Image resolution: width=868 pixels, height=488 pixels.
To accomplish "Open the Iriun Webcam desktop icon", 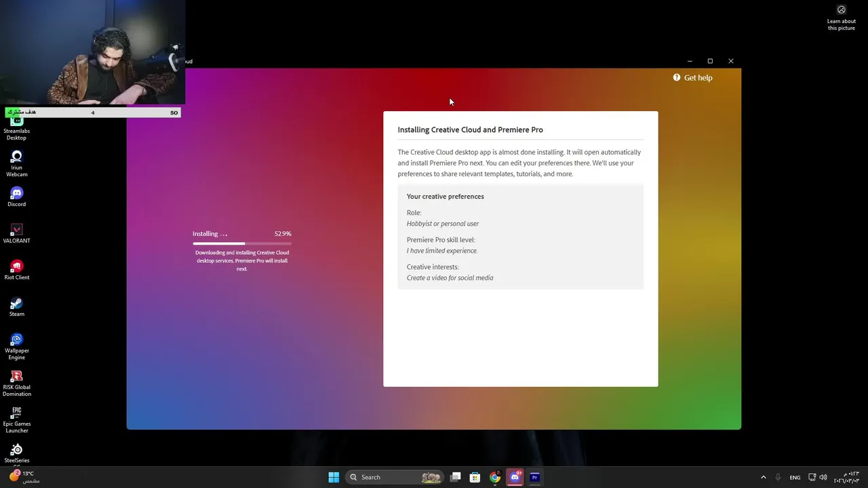I will click(17, 163).
